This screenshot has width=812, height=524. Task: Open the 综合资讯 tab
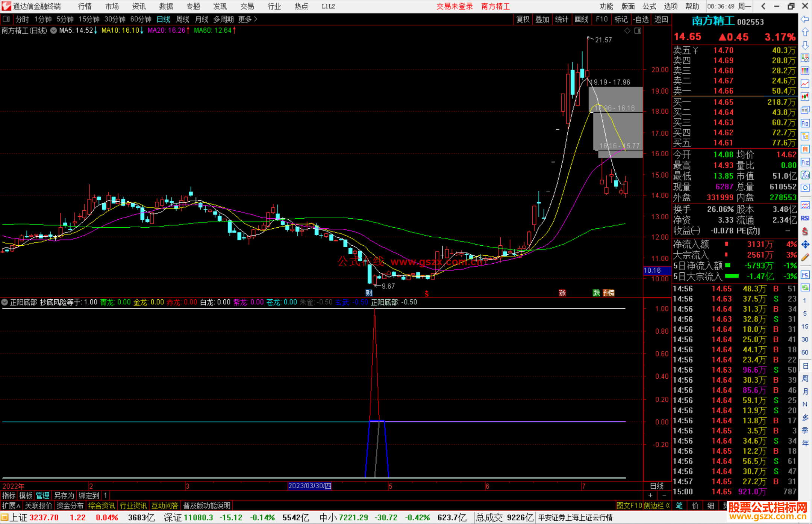point(101,506)
